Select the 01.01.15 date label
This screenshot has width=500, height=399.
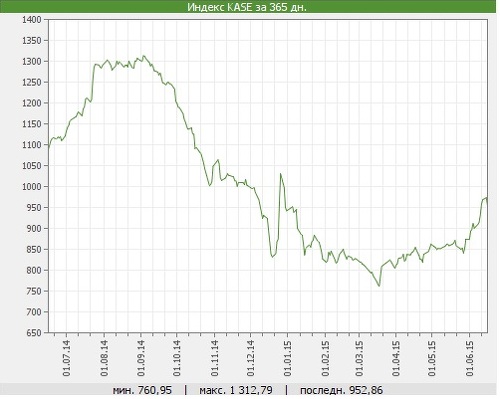pyautogui.click(x=287, y=358)
